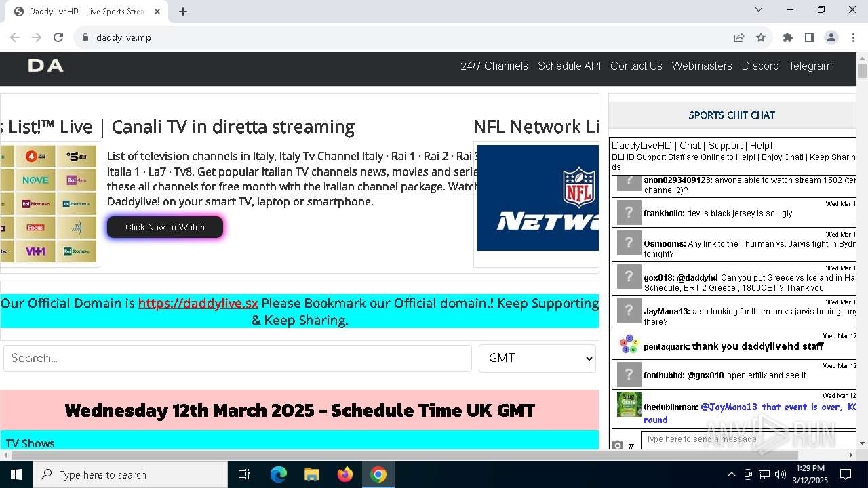Click the address bar URL
Image resolution: width=868 pixels, height=488 pixels.
pos(123,37)
